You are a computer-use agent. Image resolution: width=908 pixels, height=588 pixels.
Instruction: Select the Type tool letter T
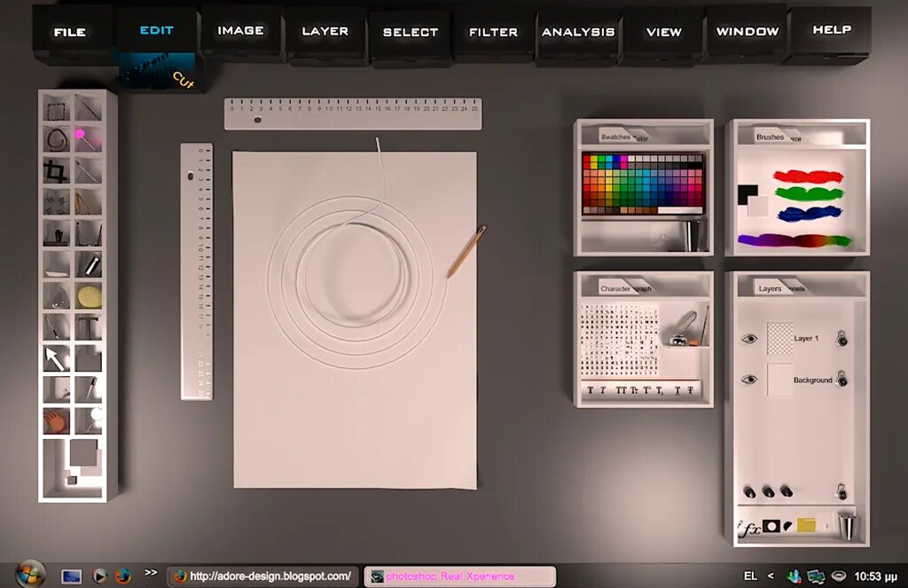pyautogui.click(x=88, y=327)
